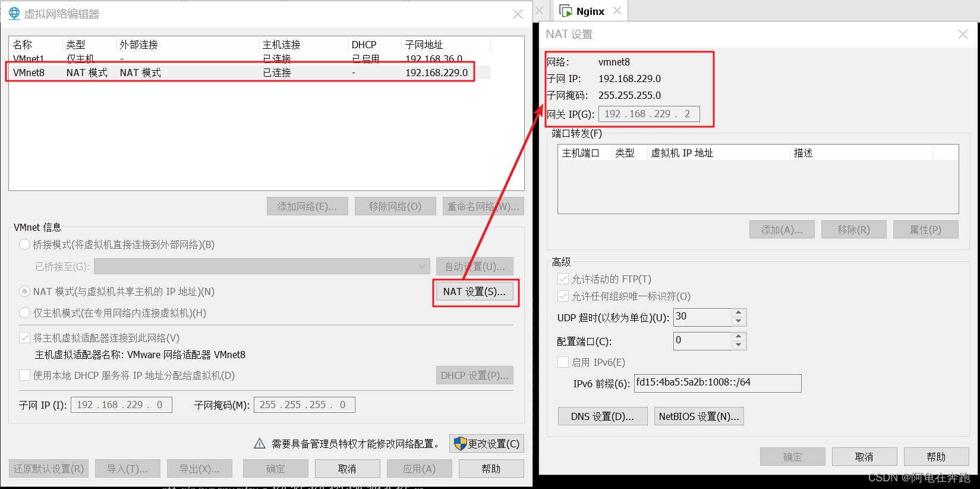Screen dimensions: 980x489
Task: Toggle 将主机虚拟适配器连接到此网络 checkbox
Action: pos(25,338)
